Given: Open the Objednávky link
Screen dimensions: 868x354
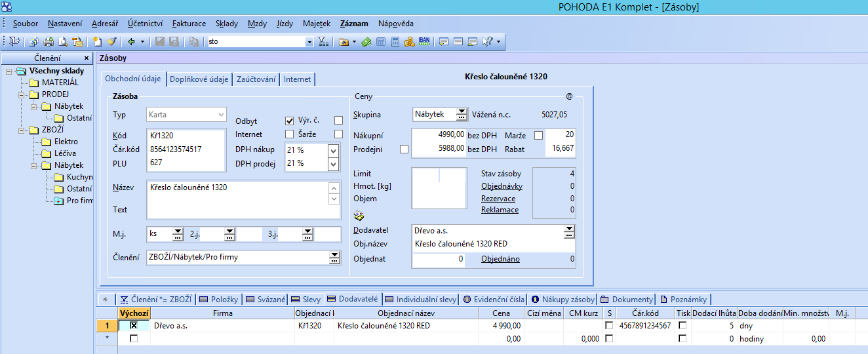Looking at the screenshot, I should click(502, 186).
